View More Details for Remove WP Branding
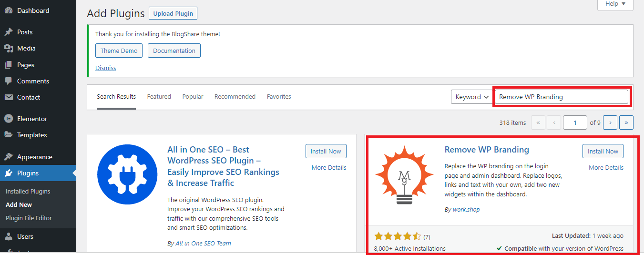Screen dimensions: 644x255 [606, 167]
